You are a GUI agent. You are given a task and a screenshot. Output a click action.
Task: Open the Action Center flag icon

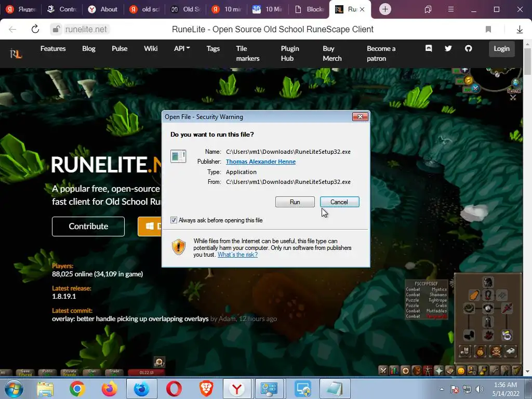(454, 389)
